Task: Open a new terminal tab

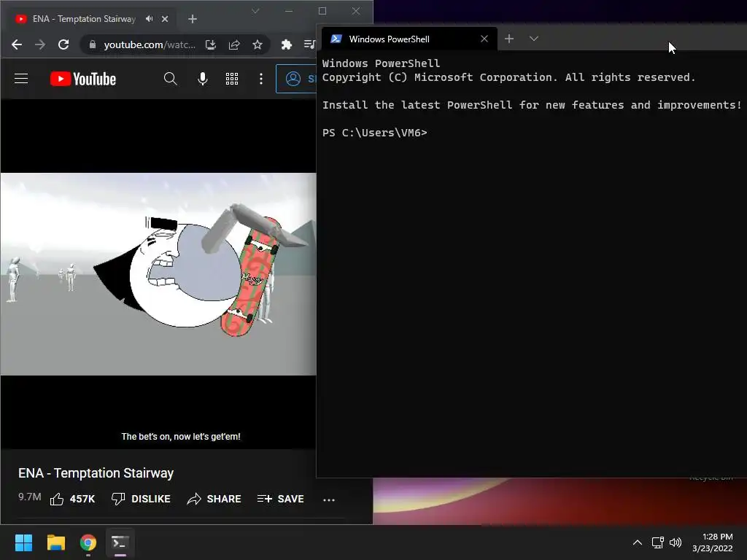Action: (x=509, y=39)
